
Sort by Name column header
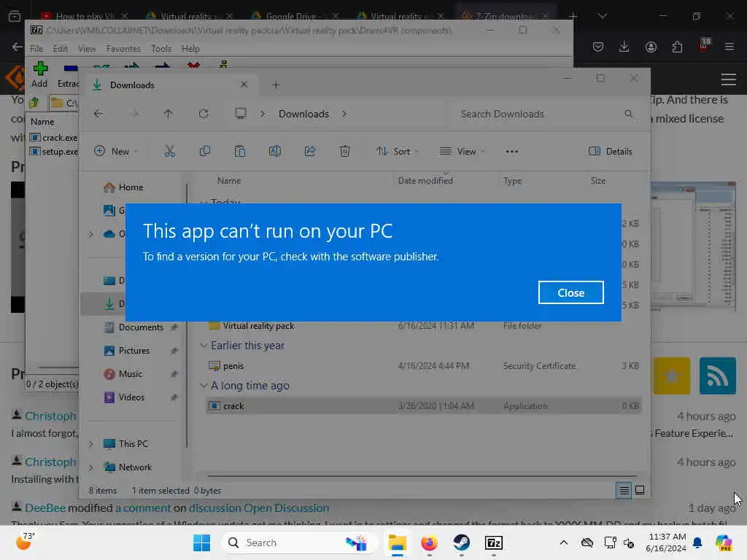[x=229, y=181]
